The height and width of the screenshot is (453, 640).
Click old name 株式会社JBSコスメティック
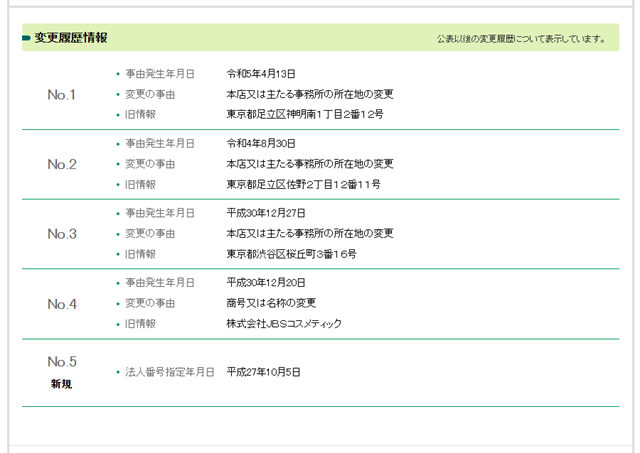(x=284, y=324)
